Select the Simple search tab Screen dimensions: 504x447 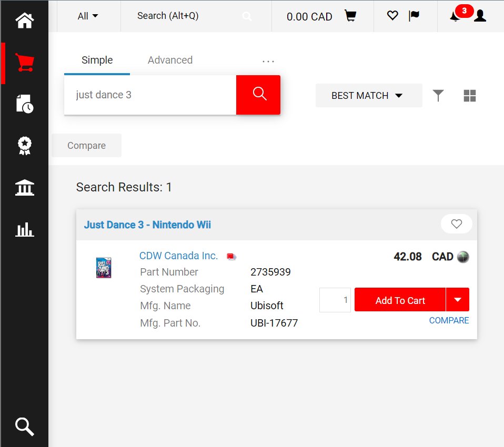(97, 60)
